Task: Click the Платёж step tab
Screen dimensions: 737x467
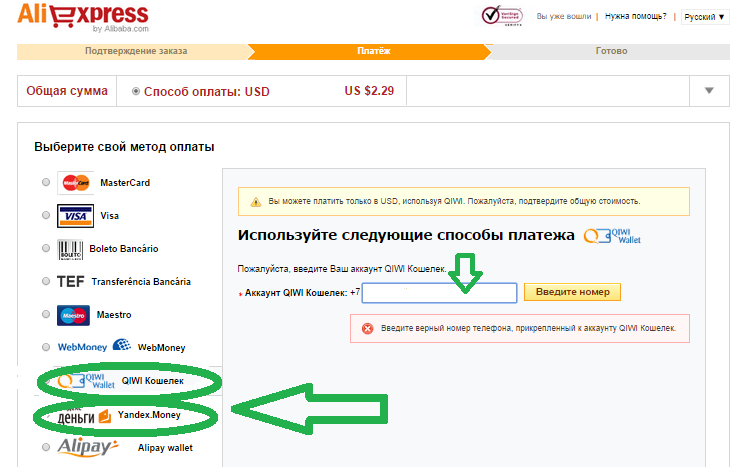Action: (x=373, y=51)
